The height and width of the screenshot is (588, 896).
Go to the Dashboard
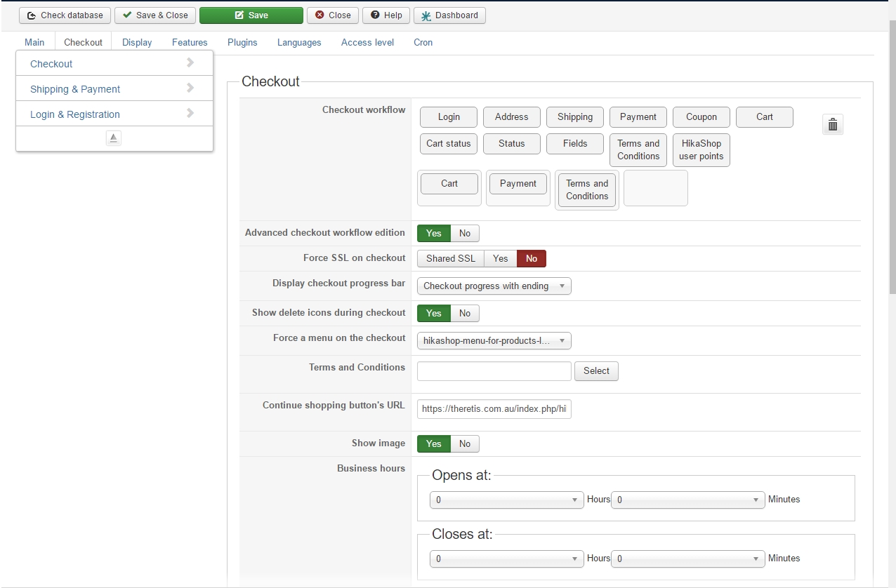(x=449, y=15)
